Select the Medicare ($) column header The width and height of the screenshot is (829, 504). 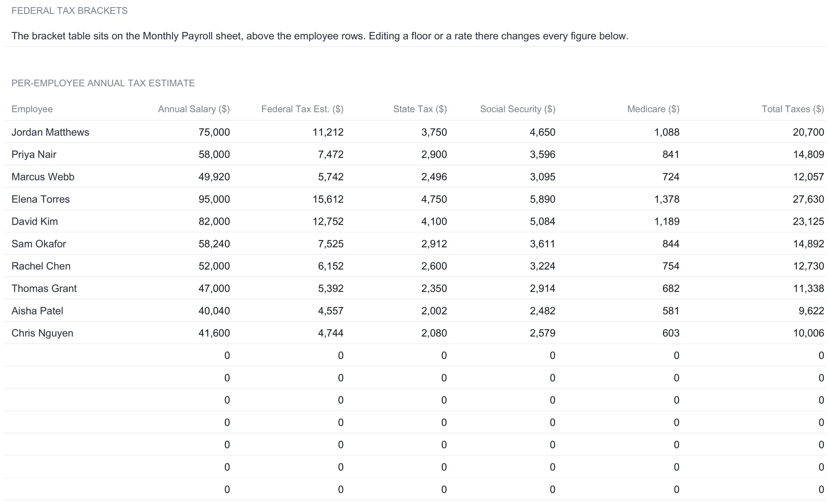[x=654, y=109]
